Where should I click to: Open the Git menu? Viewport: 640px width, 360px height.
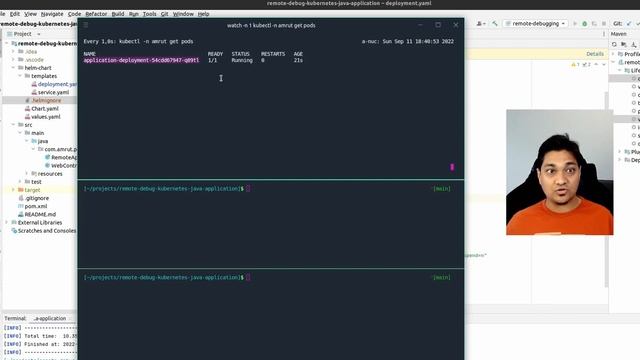pos(164,14)
